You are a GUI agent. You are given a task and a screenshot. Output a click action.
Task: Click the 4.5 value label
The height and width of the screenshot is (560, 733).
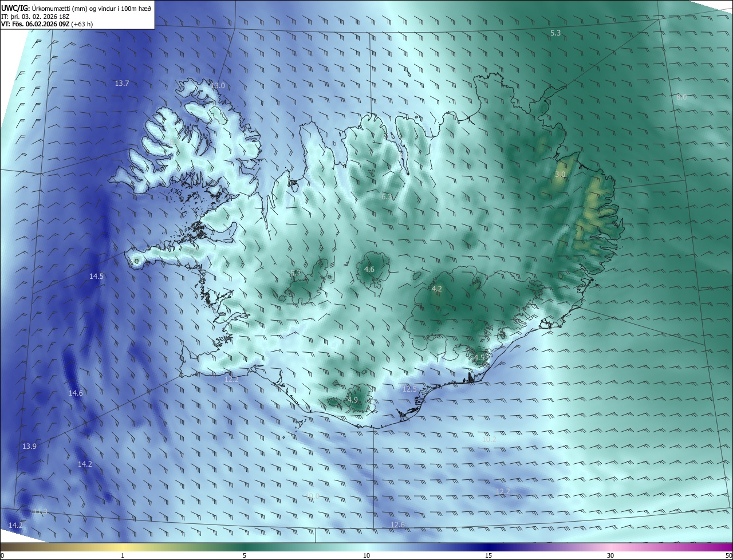pos(479,358)
